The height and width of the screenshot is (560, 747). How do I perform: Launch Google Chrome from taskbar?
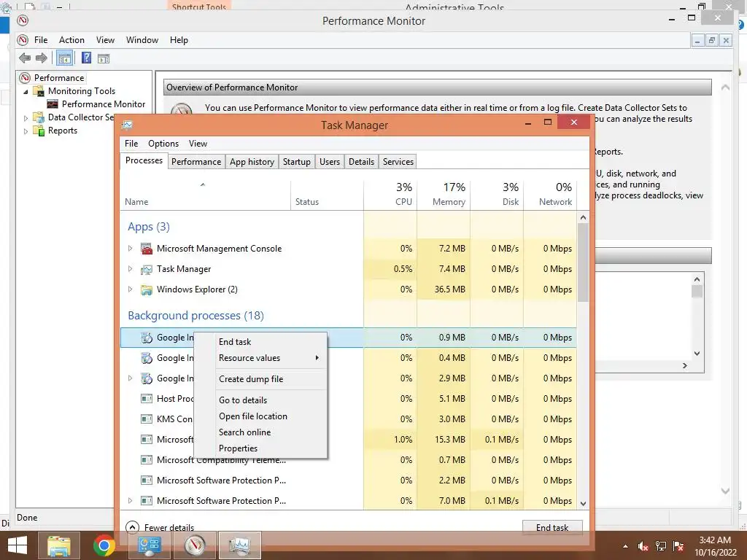click(104, 545)
